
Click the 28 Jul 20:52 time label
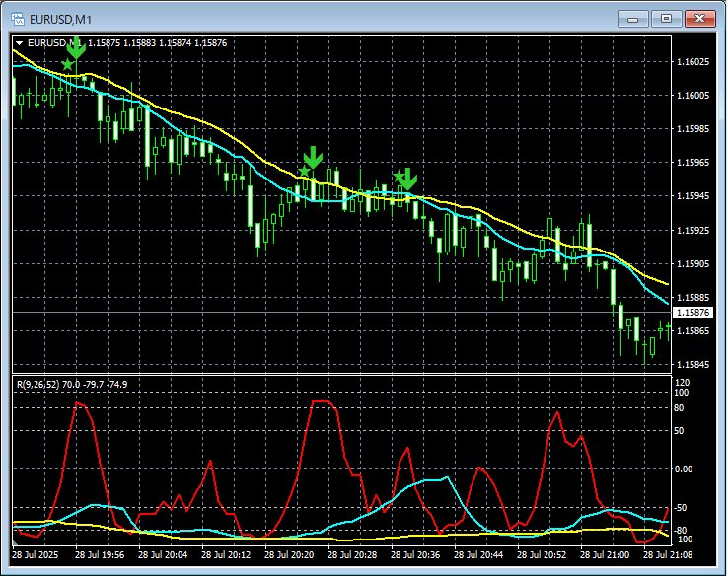(542, 555)
